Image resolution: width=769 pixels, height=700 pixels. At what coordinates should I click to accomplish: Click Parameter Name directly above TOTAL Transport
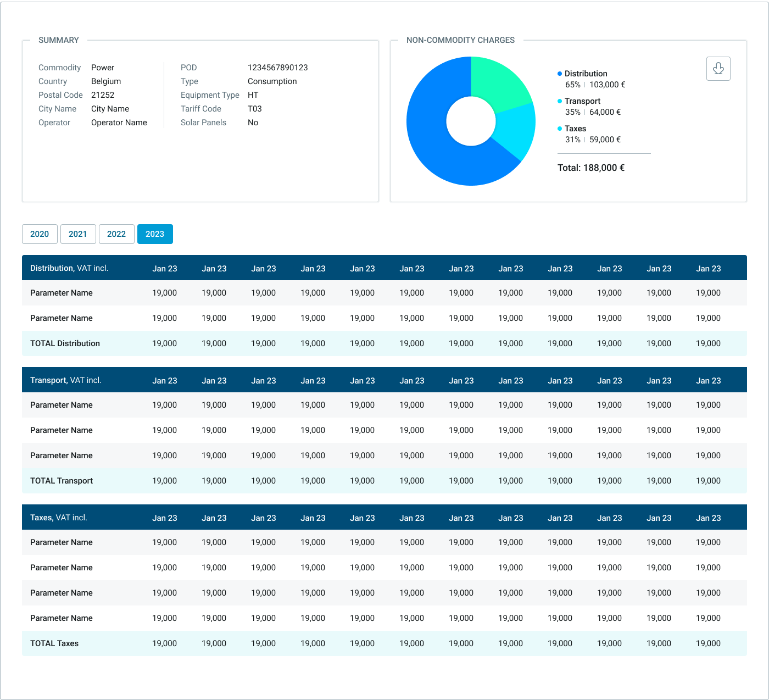point(62,455)
